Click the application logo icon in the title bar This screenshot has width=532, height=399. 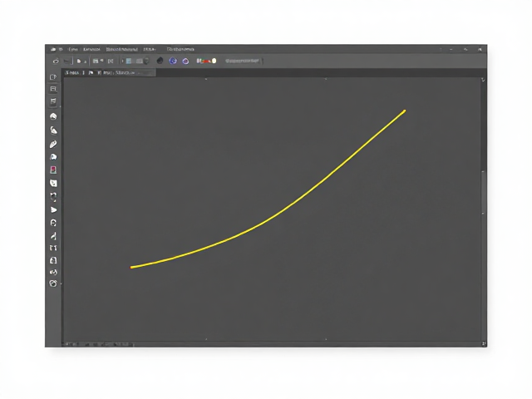pyautogui.click(x=53, y=50)
